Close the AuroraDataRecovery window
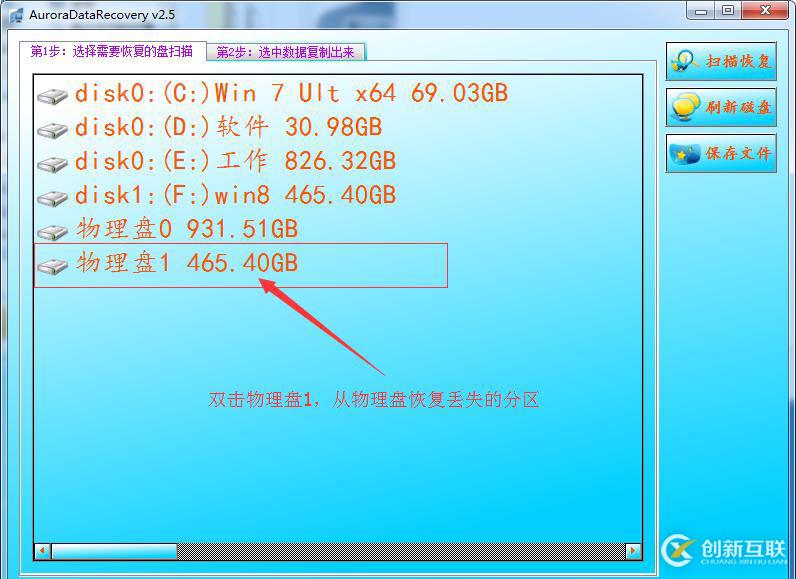The height and width of the screenshot is (579, 796). 767,11
